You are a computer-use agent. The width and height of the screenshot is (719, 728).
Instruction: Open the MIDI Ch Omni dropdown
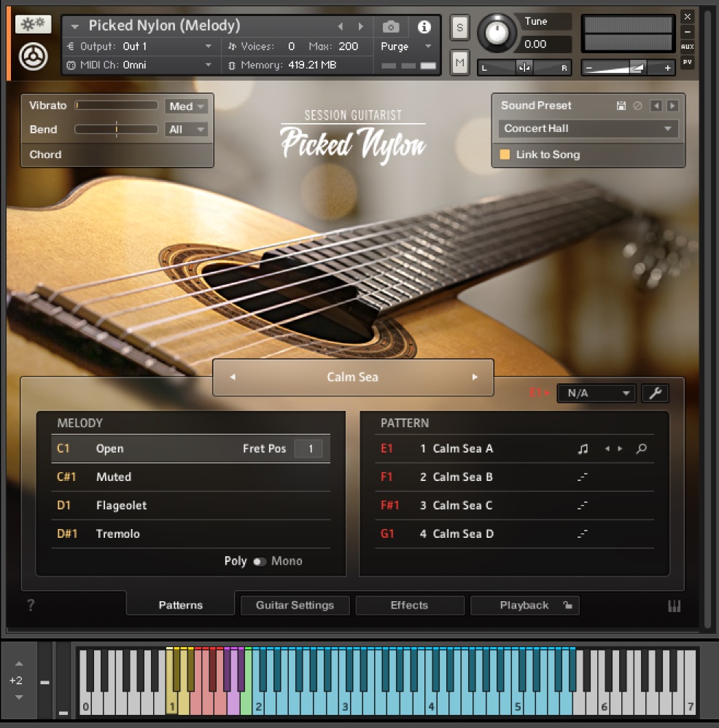click(x=140, y=65)
